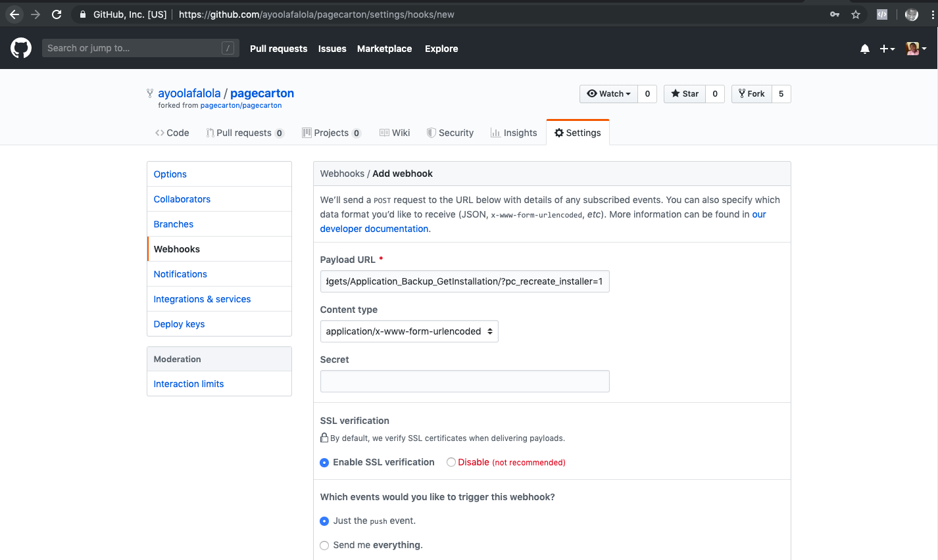Select Webhooks in settings sidebar
938x560 pixels.
click(219, 249)
